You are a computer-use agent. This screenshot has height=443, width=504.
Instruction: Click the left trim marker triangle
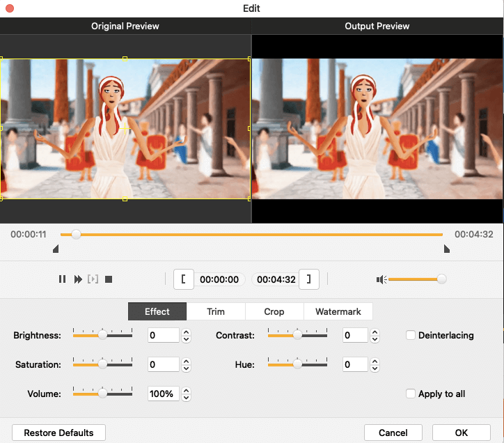click(x=56, y=249)
